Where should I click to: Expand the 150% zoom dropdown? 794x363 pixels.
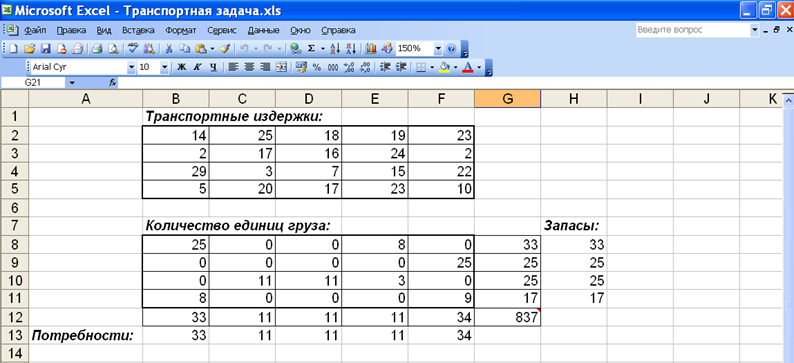(438, 49)
